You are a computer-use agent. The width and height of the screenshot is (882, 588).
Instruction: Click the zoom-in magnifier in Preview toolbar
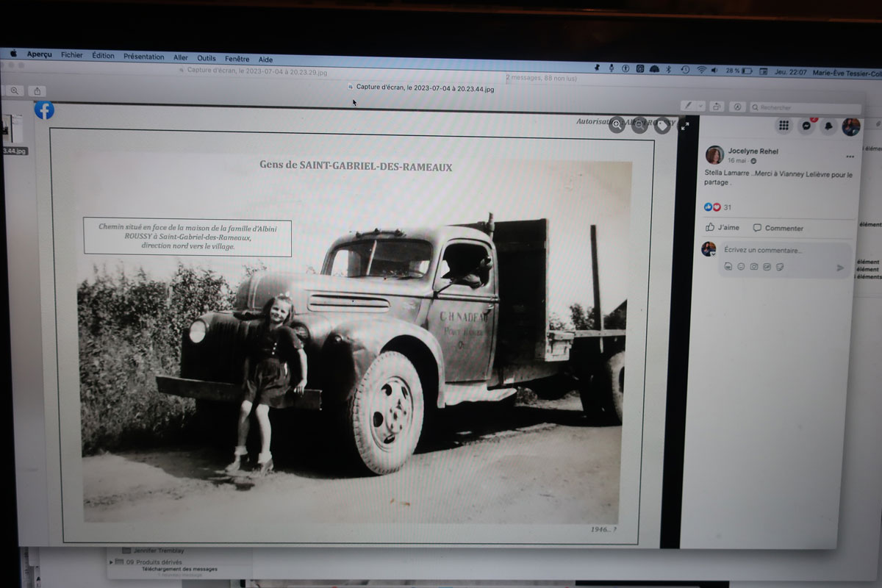15,91
